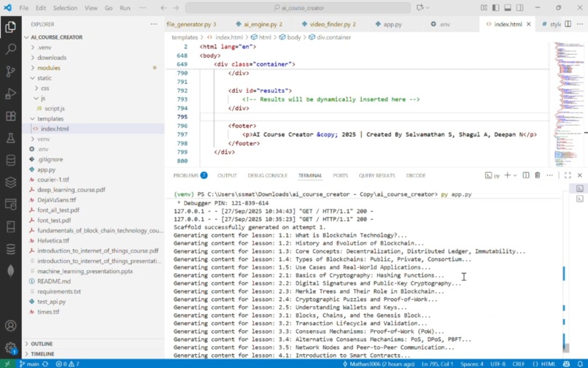
Task: Click remote window indicator in status bar
Action: 7,364
